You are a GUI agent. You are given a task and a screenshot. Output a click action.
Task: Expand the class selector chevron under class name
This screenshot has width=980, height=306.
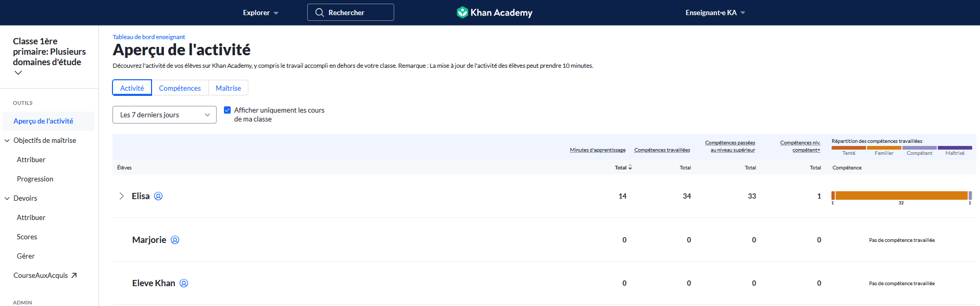[18, 73]
